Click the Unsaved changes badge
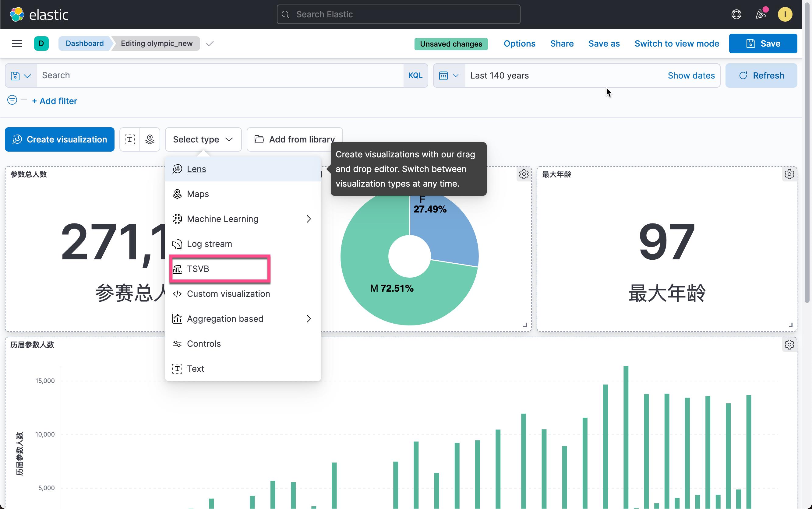 pos(451,44)
